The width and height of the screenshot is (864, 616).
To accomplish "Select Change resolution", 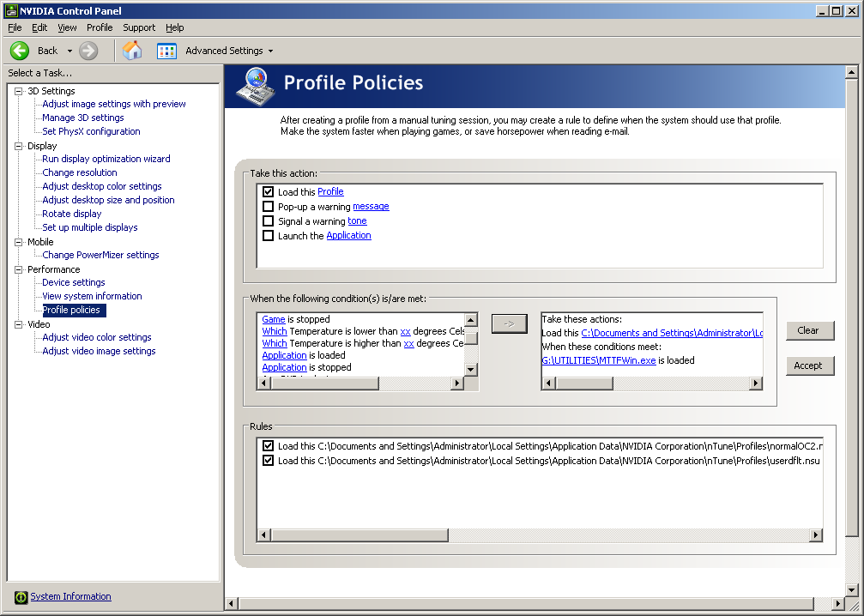I will click(80, 173).
